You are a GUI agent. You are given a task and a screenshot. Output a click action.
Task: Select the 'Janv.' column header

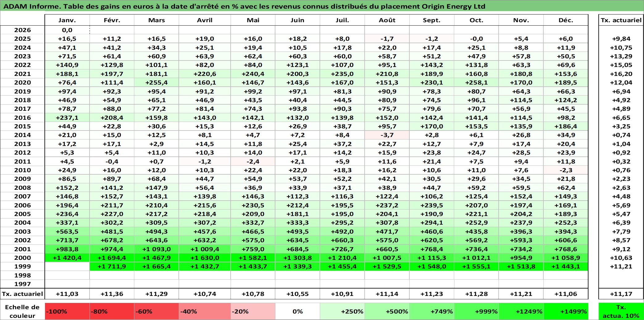pyautogui.click(x=67, y=20)
